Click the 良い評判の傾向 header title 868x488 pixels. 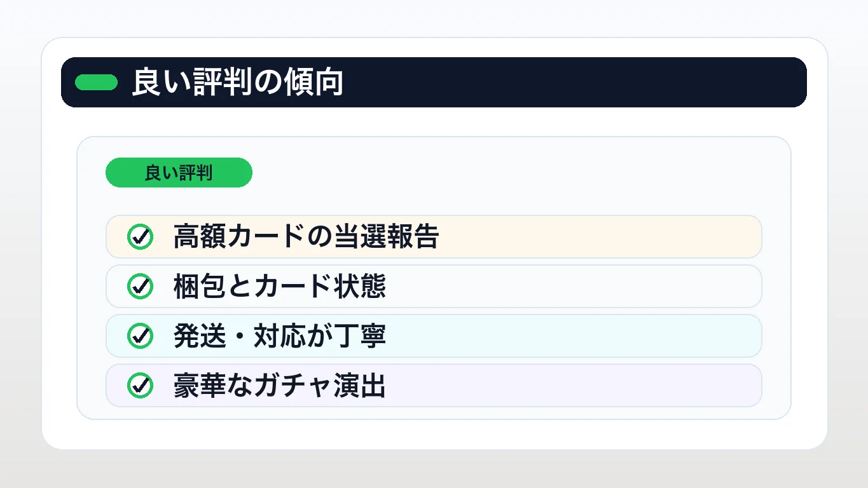(238, 83)
